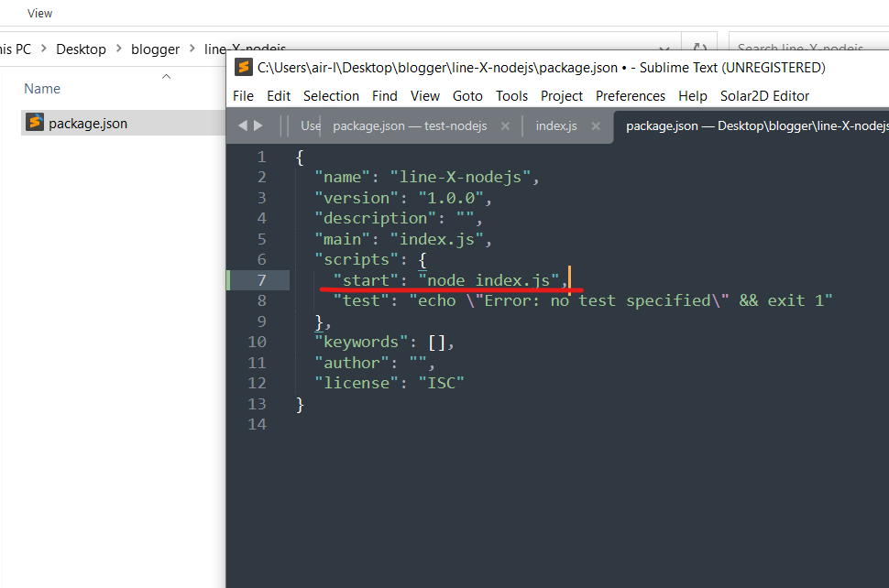Open the blogger folder from the breadcrumb

tap(155, 49)
